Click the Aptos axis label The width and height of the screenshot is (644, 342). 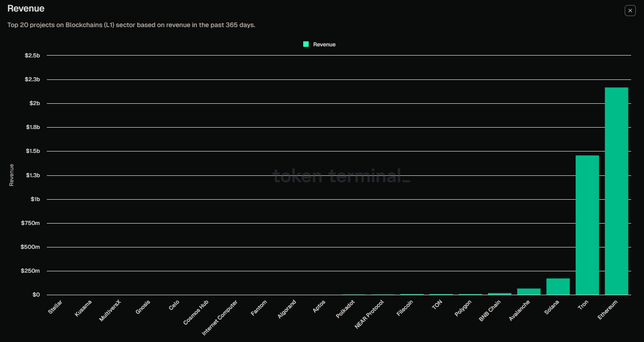click(319, 306)
